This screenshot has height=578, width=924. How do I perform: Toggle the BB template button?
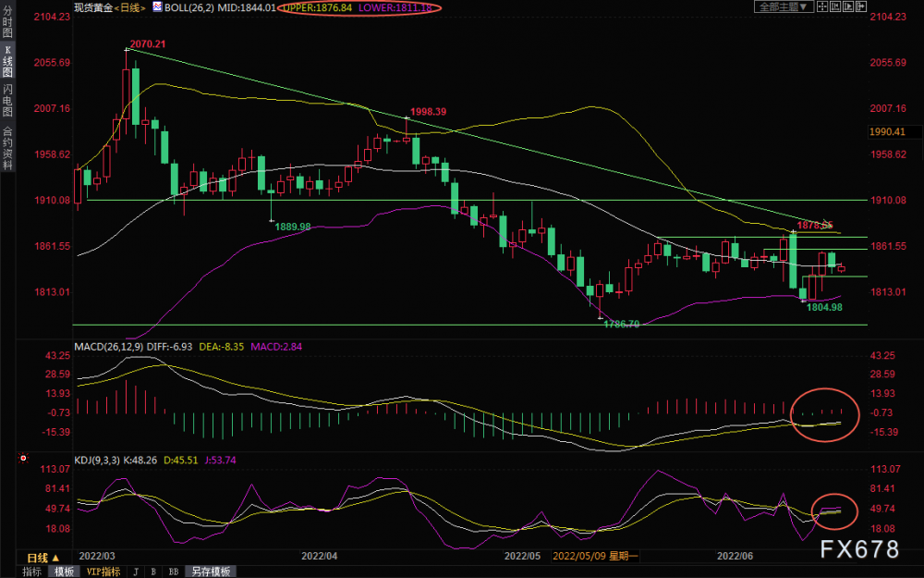pos(174,572)
